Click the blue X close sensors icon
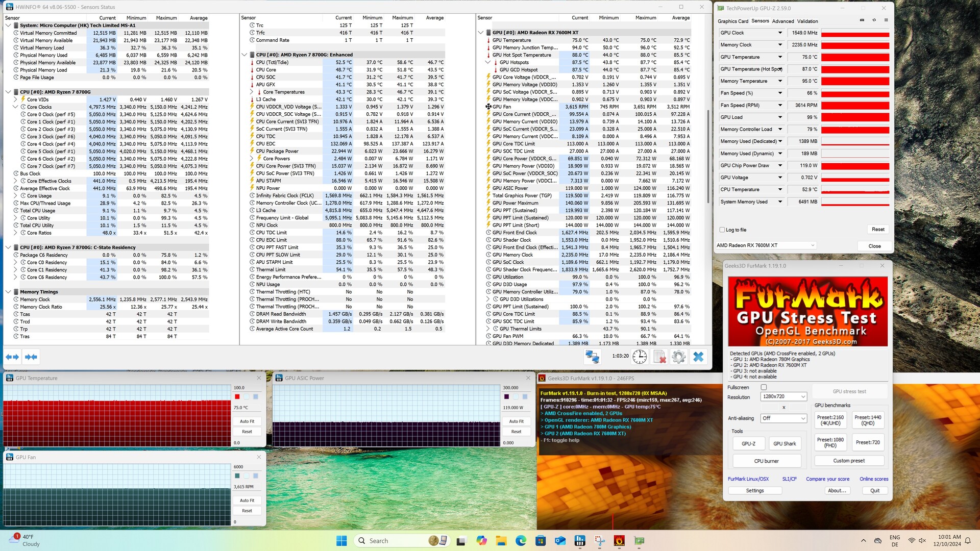Image resolution: width=980 pixels, height=551 pixels. [x=698, y=357]
